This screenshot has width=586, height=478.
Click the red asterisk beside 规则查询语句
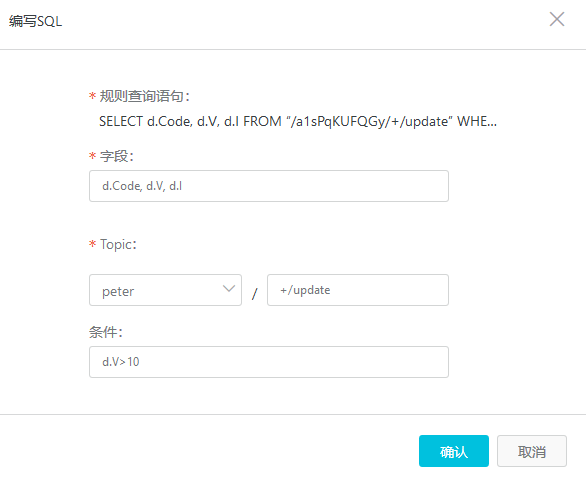pos(92,96)
